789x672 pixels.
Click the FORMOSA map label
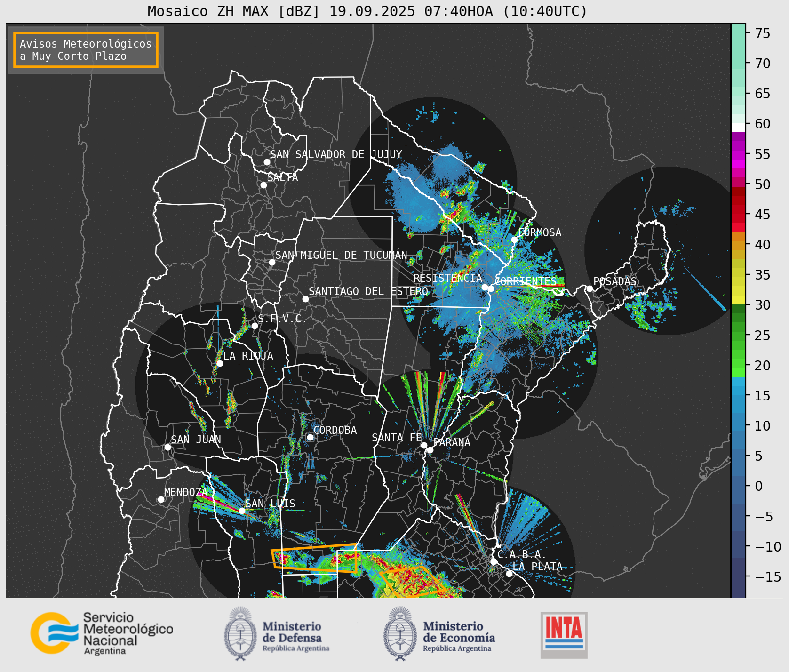click(540, 232)
